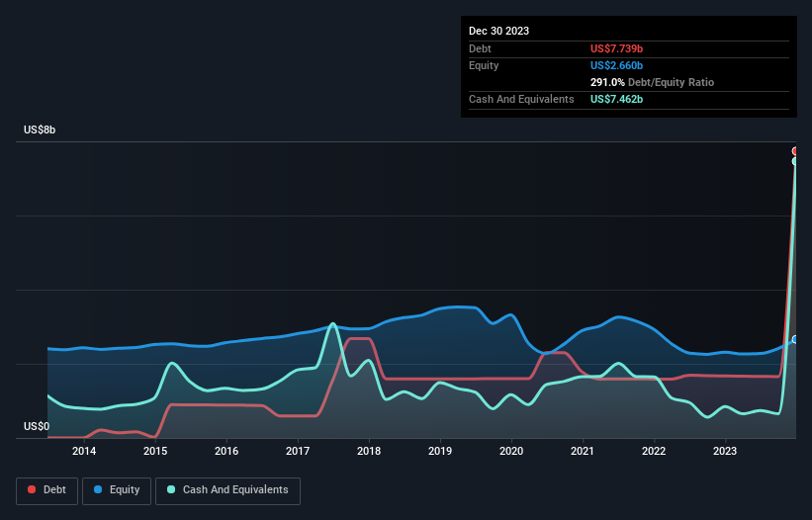
Task: Toggle Cash And Equivalents legend button
Action: tap(227, 490)
